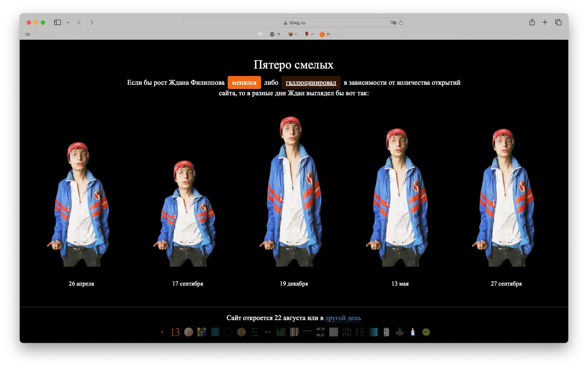Open the concentric target circle project
This screenshot has height=369, width=588.
coord(189,332)
